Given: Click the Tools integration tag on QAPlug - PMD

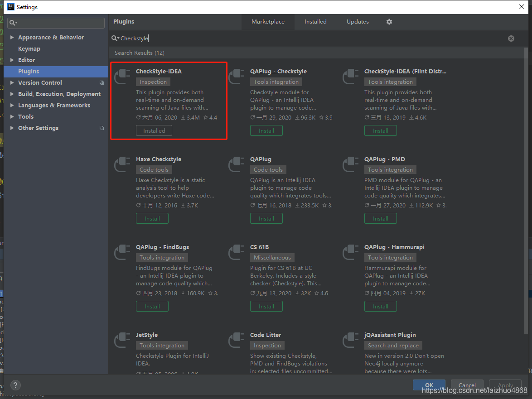Looking at the screenshot, I should pyautogui.click(x=390, y=169).
